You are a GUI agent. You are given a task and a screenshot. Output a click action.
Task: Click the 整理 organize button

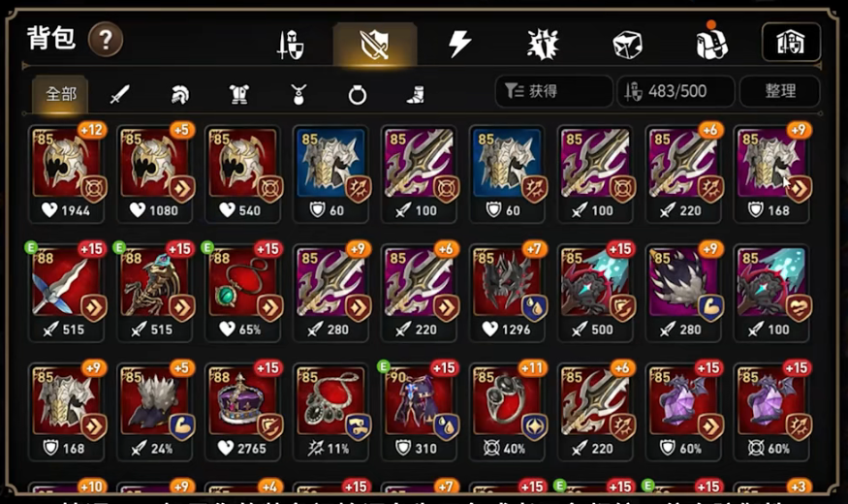click(780, 91)
